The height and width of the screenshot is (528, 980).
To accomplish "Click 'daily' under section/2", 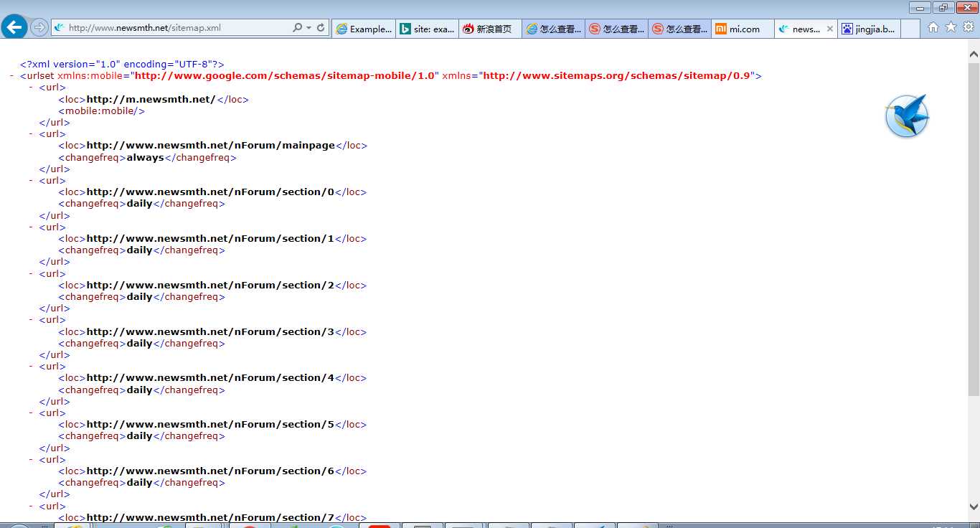I will (x=140, y=296).
